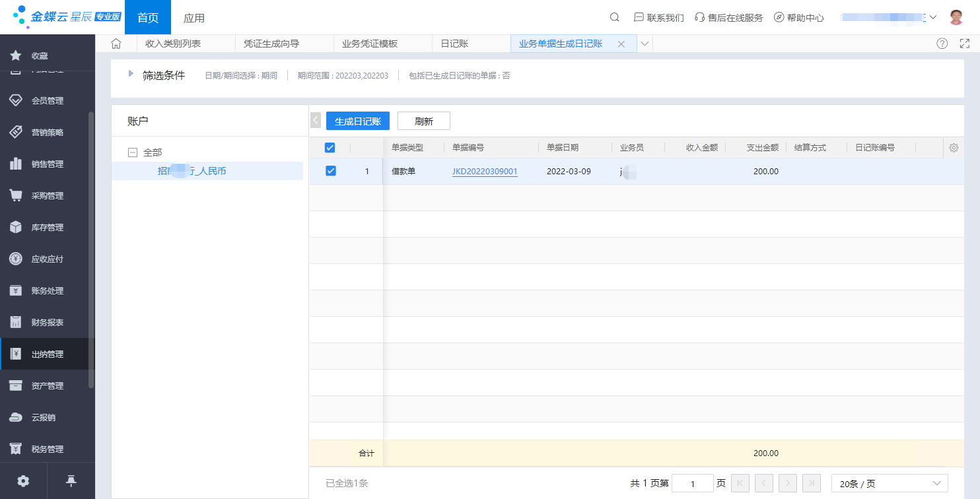Viewport: 980px width, 499px height.
Task: Open the user account dropdown arrow
Action: (933, 17)
